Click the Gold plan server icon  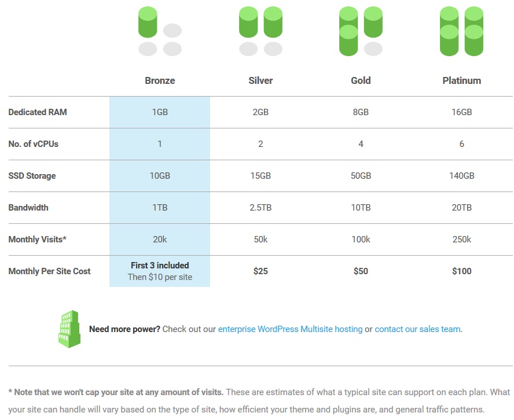[361, 31]
